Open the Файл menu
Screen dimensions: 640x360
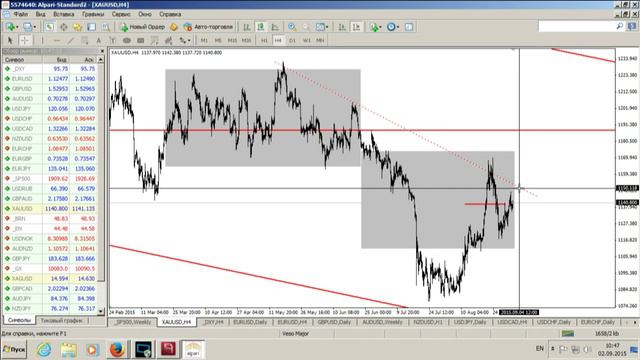click(x=21, y=14)
